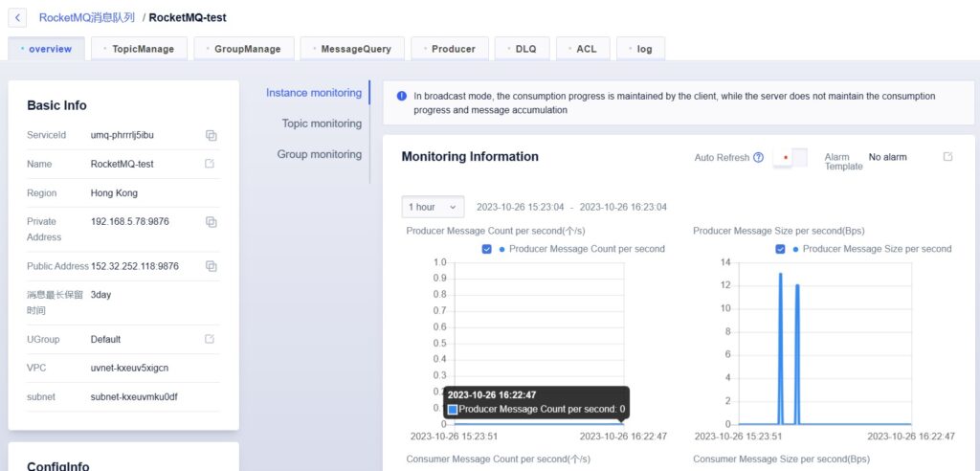Uncheck Producer Message Size per second checkbox
This screenshot has width=980, height=471.
pyautogui.click(x=780, y=249)
